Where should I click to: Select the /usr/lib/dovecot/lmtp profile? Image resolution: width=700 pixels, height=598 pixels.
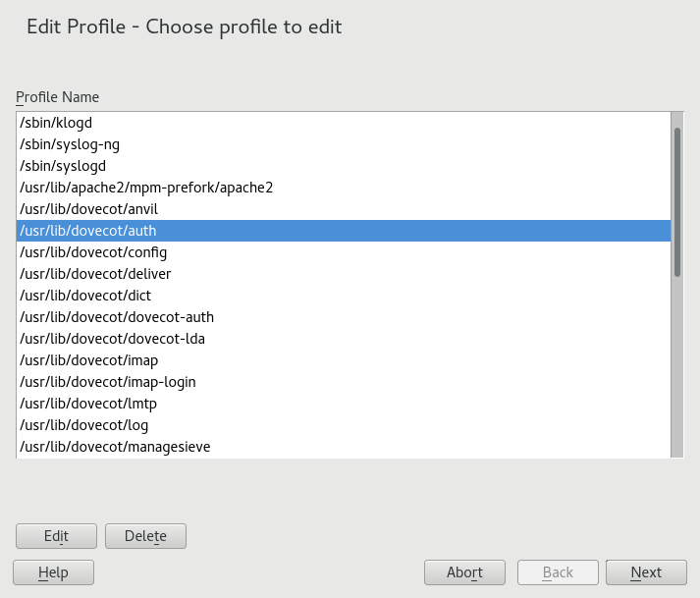(88, 404)
